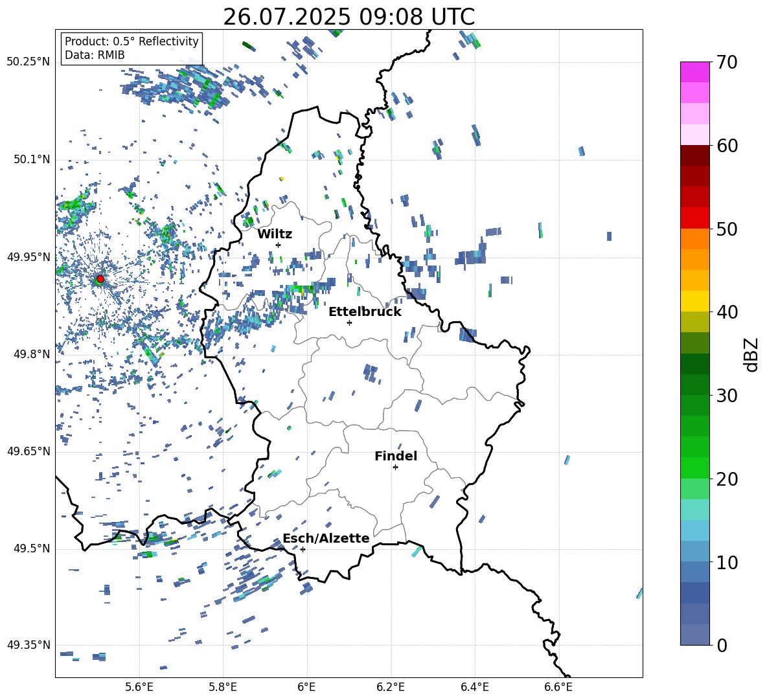Screen dimensions: 767x700
Task: Click the 60 tick on the colorbar
Action: [x=727, y=146]
